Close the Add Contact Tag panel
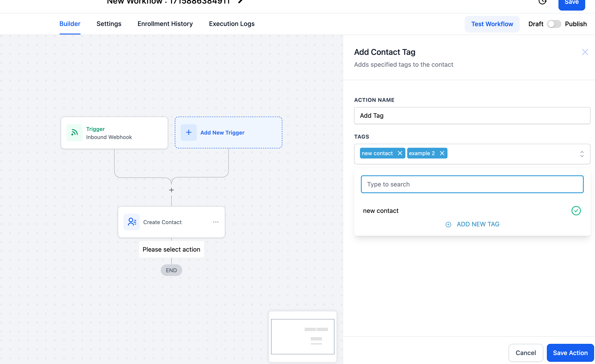Screen dimensions: 595x364 click(x=585, y=52)
